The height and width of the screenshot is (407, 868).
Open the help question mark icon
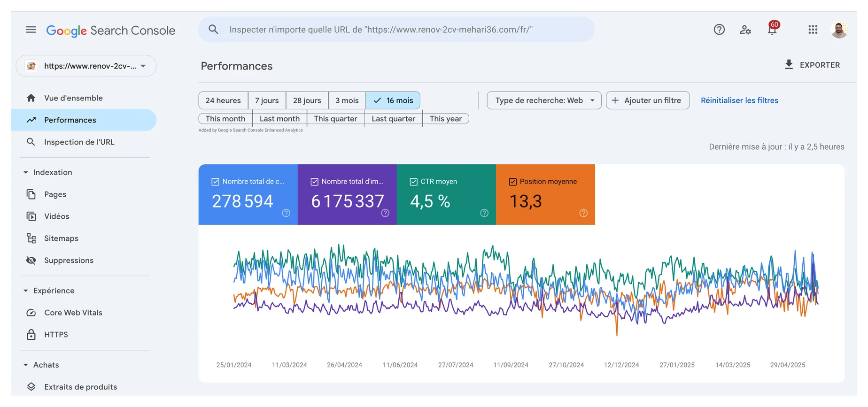[719, 30]
